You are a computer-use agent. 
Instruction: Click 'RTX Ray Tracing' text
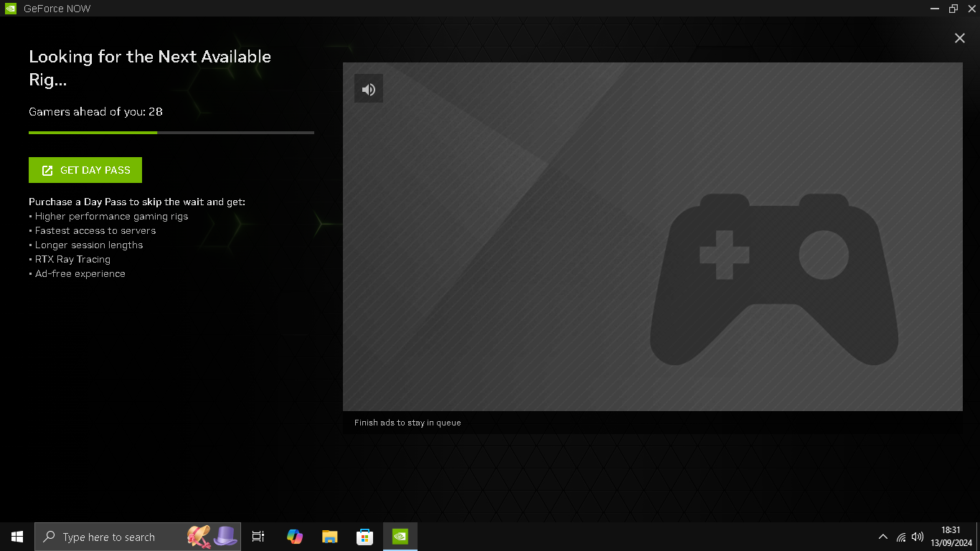click(72, 260)
